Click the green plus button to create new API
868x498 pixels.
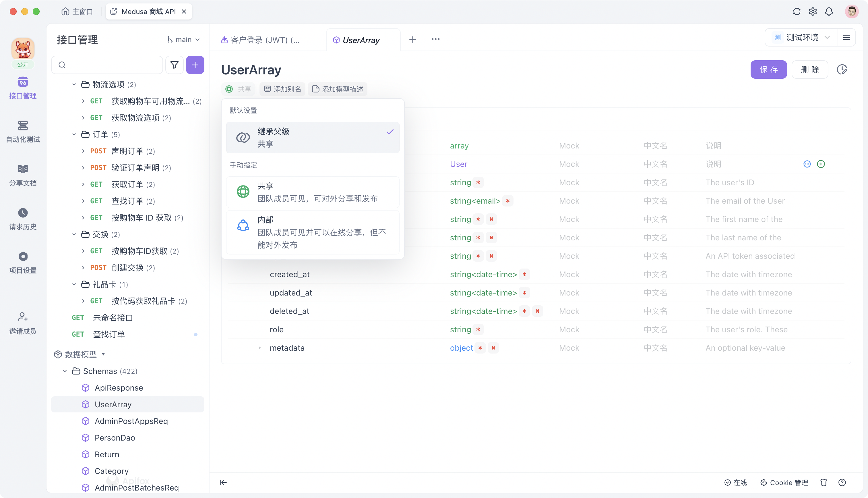coord(195,65)
